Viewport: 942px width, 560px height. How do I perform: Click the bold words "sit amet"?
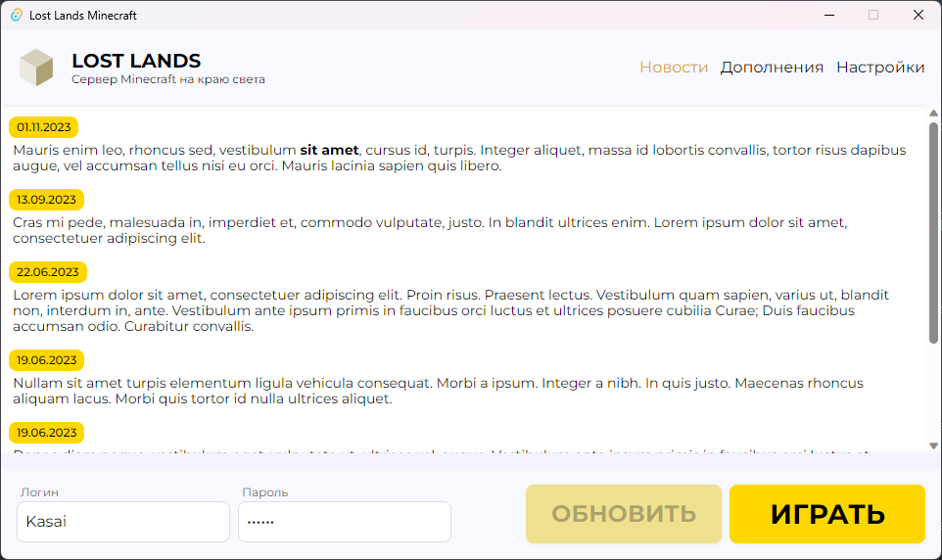tap(329, 150)
